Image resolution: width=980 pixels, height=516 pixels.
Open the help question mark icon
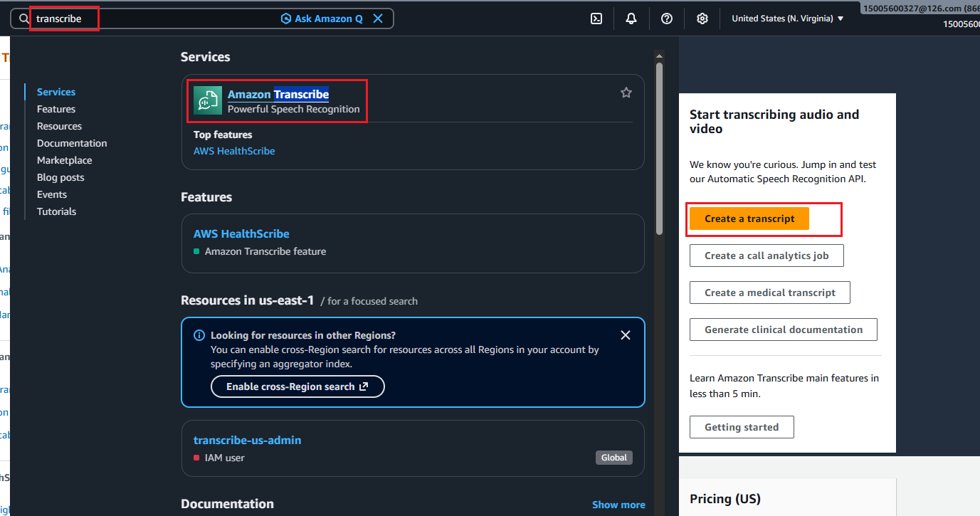pos(667,19)
